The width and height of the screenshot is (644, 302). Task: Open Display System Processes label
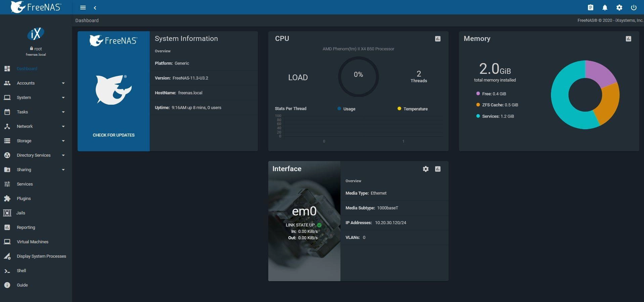pos(41,256)
